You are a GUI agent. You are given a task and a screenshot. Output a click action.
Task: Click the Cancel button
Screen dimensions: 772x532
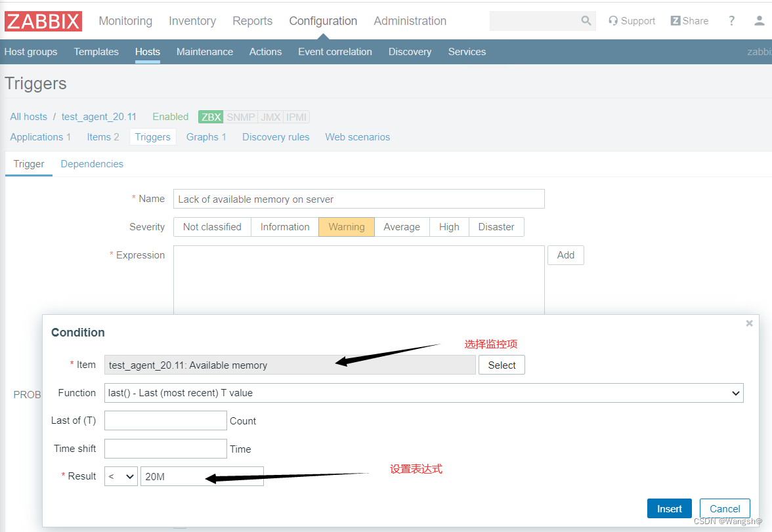725,508
